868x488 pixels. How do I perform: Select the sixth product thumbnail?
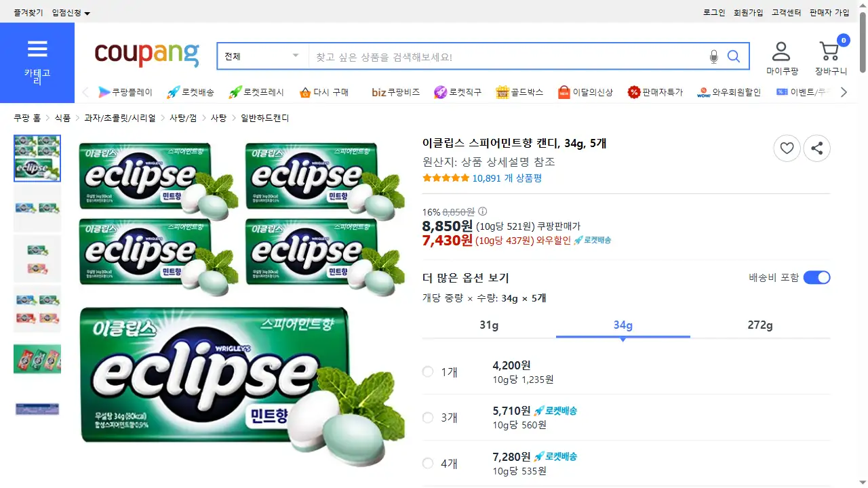37,409
